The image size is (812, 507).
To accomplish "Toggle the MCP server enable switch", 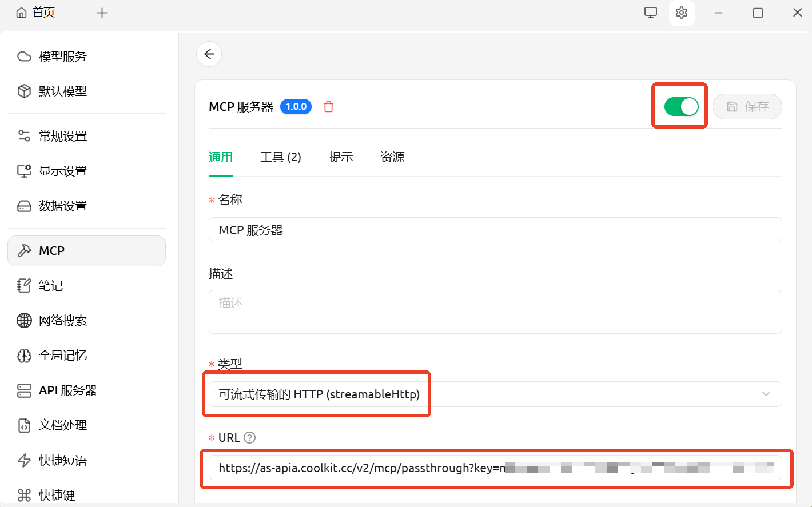I will (680, 106).
